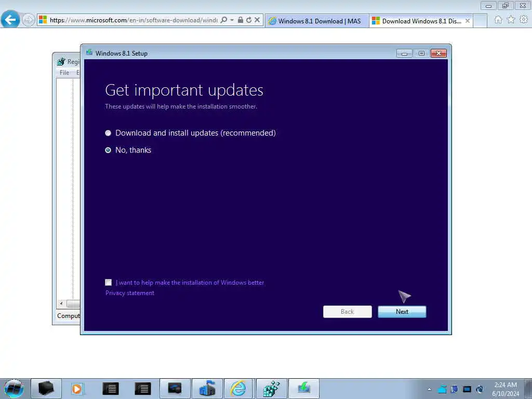Click the Next button in Setup
This screenshot has width=532, height=399.
click(x=402, y=312)
